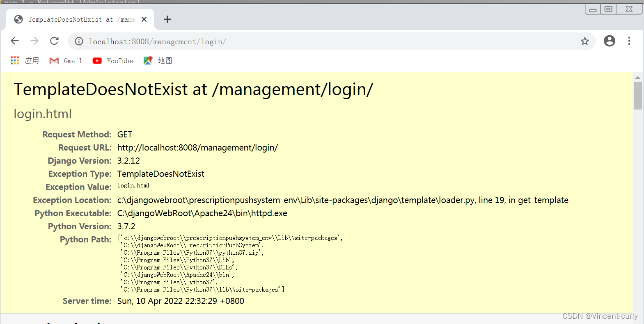The width and height of the screenshot is (644, 324).
Task: Open the user profile icon
Action: (609, 41)
